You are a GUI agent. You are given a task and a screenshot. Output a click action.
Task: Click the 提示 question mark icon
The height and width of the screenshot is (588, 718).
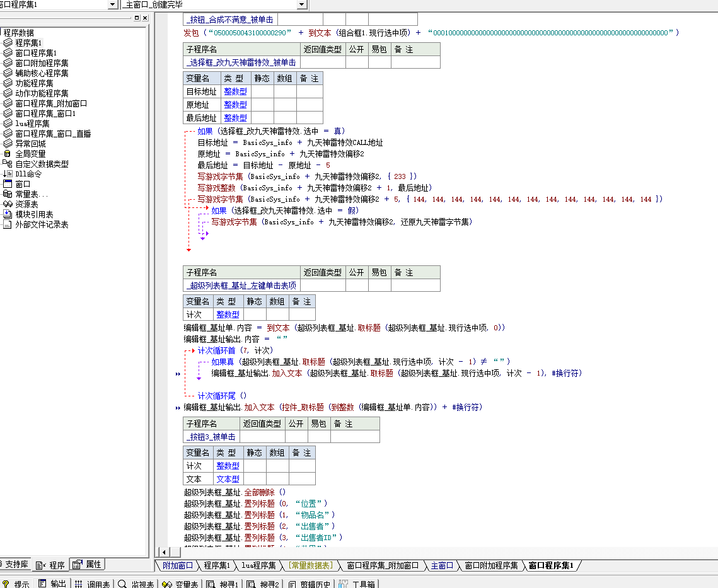[x=6, y=584]
